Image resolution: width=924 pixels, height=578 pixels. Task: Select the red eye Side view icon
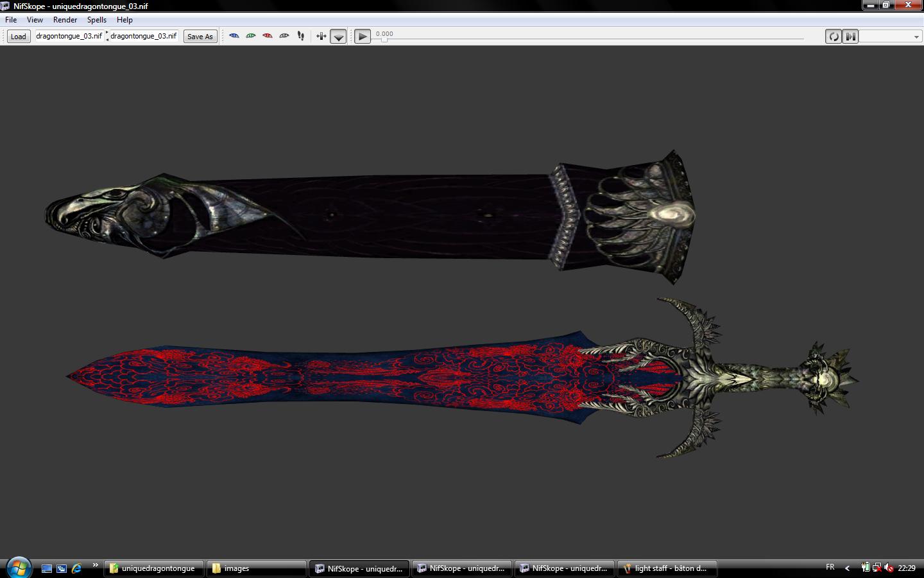click(268, 36)
